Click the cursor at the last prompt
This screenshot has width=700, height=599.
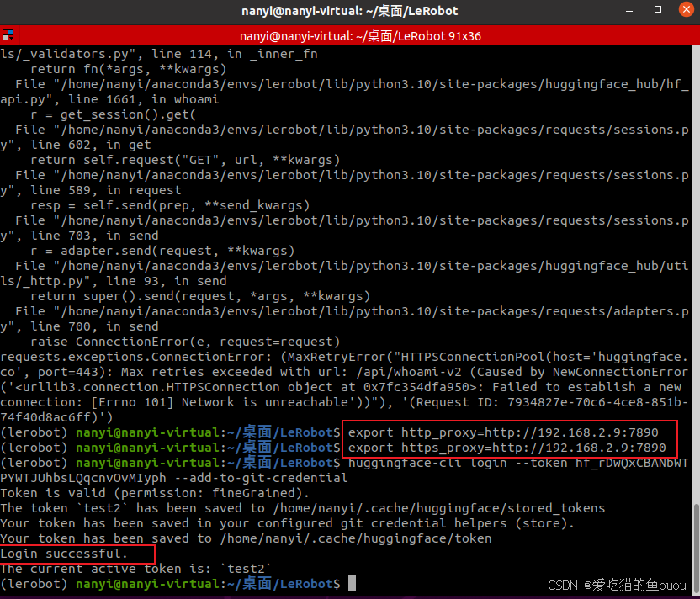click(x=353, y=583)
